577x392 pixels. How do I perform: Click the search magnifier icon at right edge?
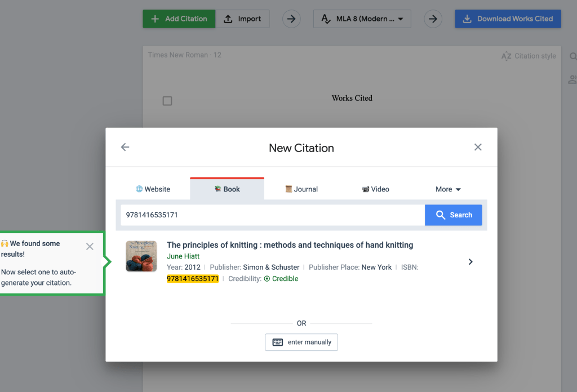(x=573, y=56)
